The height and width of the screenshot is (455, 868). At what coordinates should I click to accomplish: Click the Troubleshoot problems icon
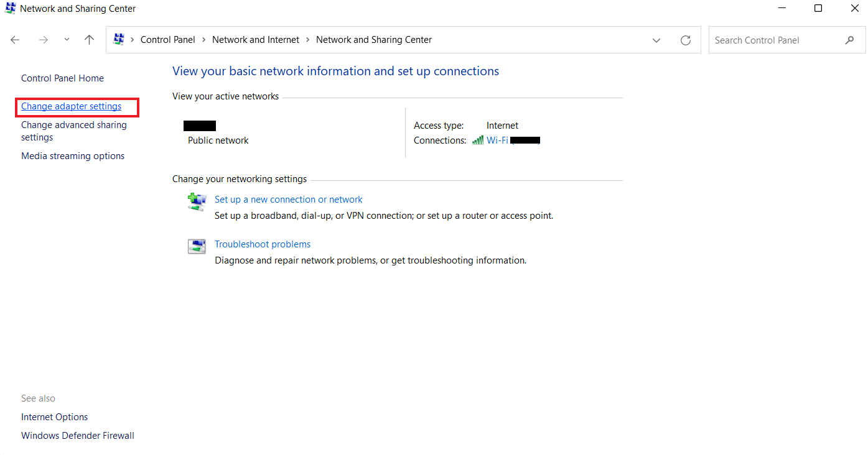click(x=197, y=246)
